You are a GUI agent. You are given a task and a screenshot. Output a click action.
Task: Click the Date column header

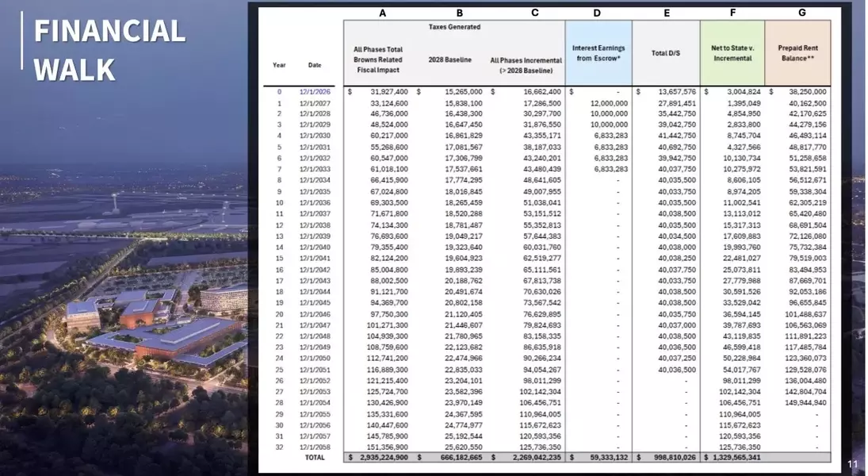click(315, 65)
